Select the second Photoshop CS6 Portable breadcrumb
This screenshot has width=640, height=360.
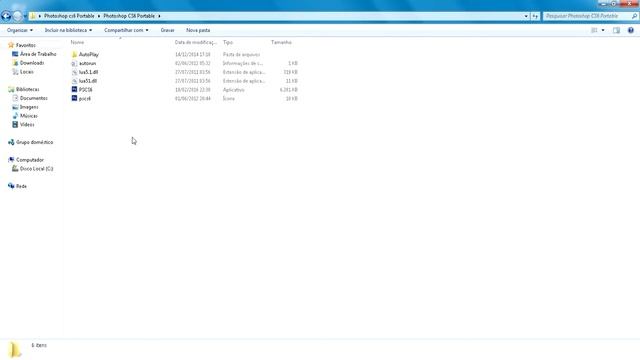click(129, 16)
